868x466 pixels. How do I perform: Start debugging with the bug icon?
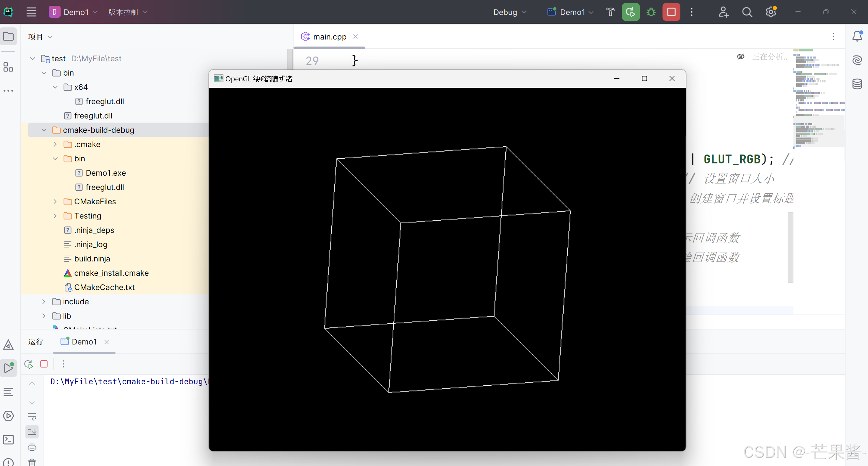pos(651,12)
